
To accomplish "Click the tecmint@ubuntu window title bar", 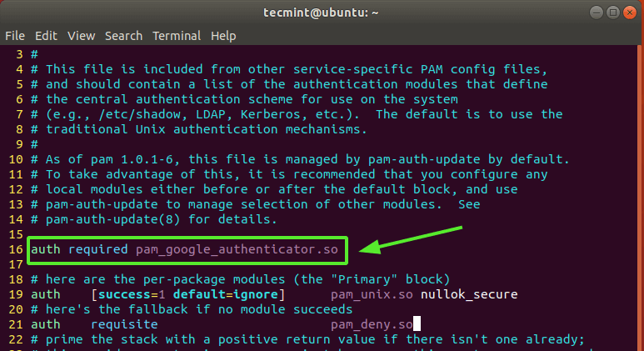I will pyautogui.click(x=321, y=13).
